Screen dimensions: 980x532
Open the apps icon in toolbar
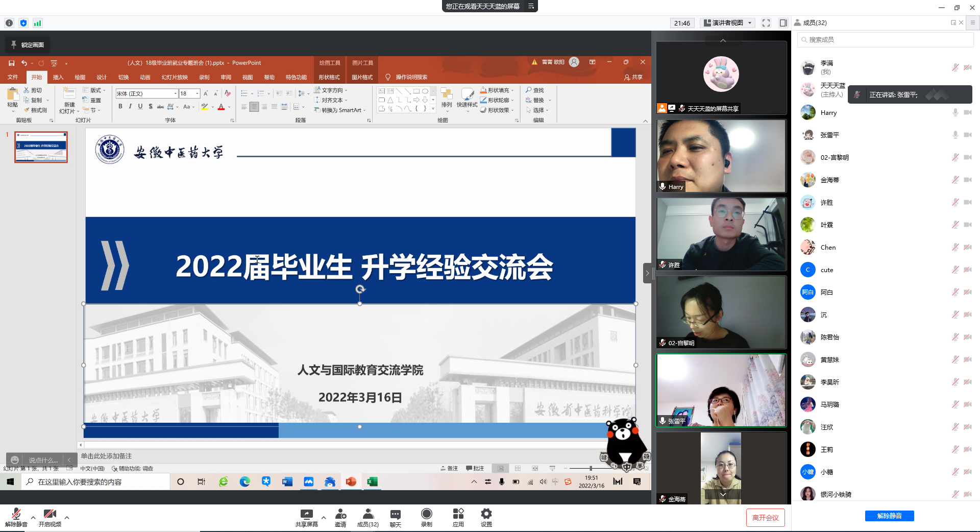458,515
